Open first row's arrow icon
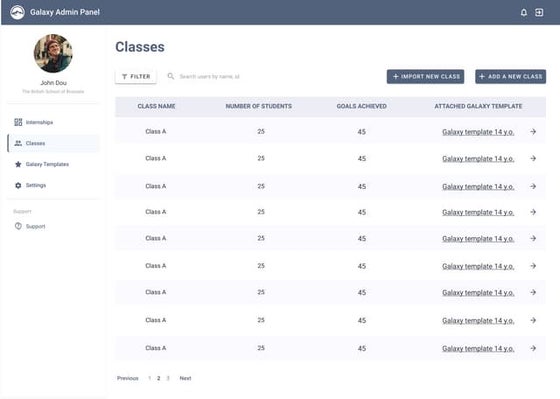Image resolution: width=560 pixels, height=399 pixels. pyautogui.click(x=533, y=132)
